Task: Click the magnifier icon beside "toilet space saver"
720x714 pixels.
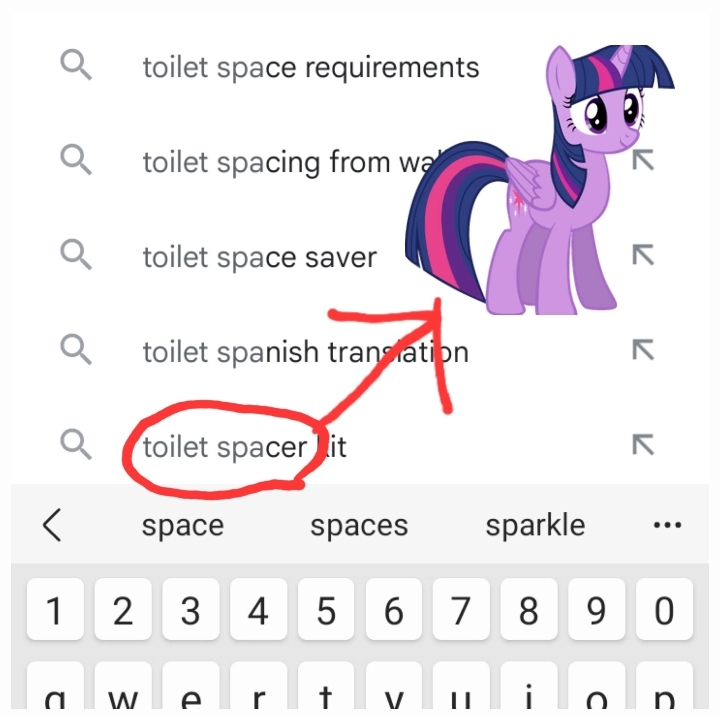Action: pyautogui.click(x=76, y=255)
